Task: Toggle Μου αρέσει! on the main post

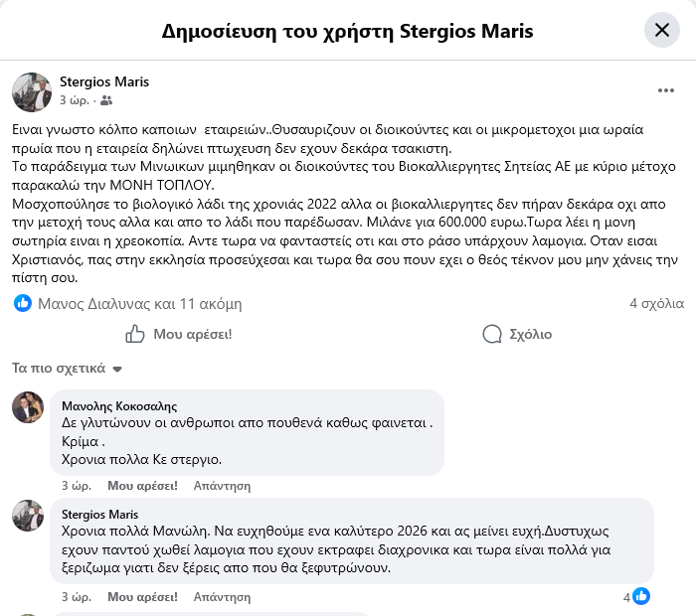Action: [x=179, y=334]
